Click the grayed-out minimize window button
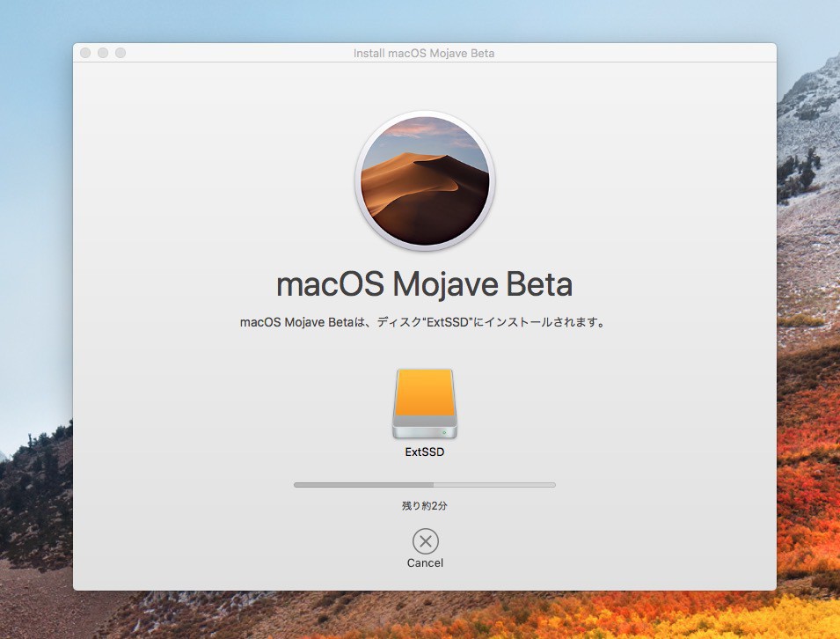Image resolution: width=840 pixels, height=639 pixels. 103,53
